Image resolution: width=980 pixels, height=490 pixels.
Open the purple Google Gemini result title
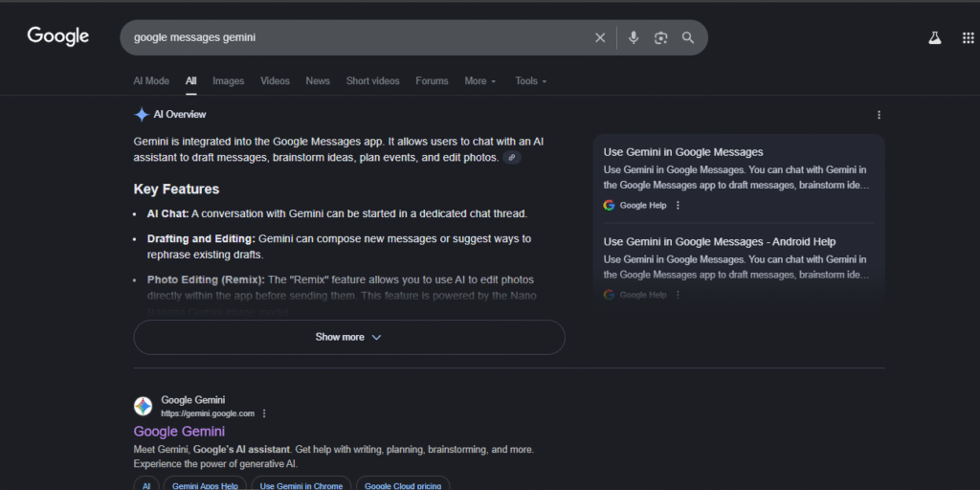tap(179, 432)
